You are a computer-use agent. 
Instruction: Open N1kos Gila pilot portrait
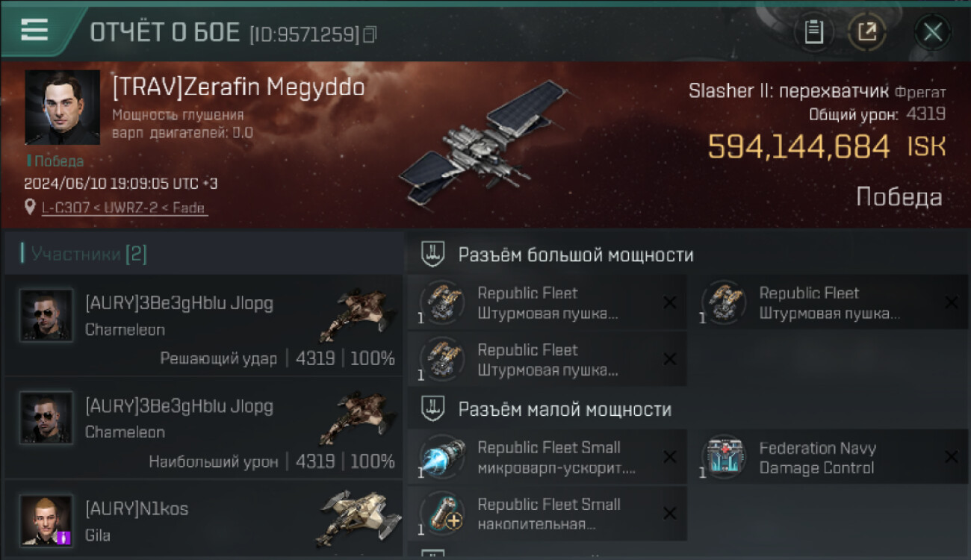pyautogui.click(x=46, y=520)
